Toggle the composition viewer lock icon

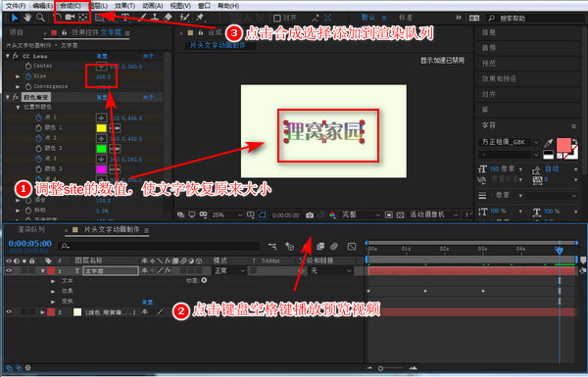(x=201, y=33)
